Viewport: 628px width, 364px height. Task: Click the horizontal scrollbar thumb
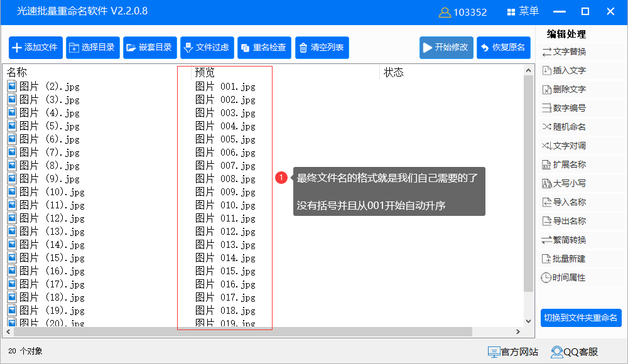(x=243, y=331)
